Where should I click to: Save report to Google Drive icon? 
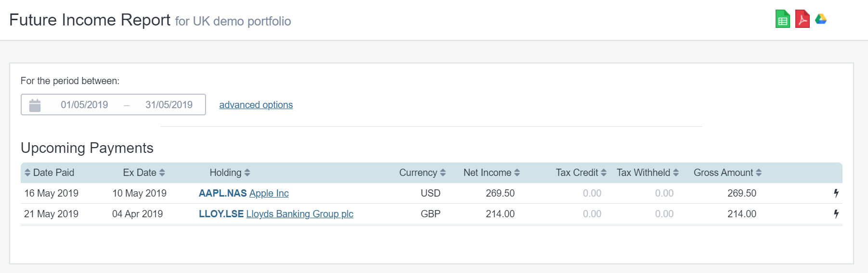click(x=821, y=19)
